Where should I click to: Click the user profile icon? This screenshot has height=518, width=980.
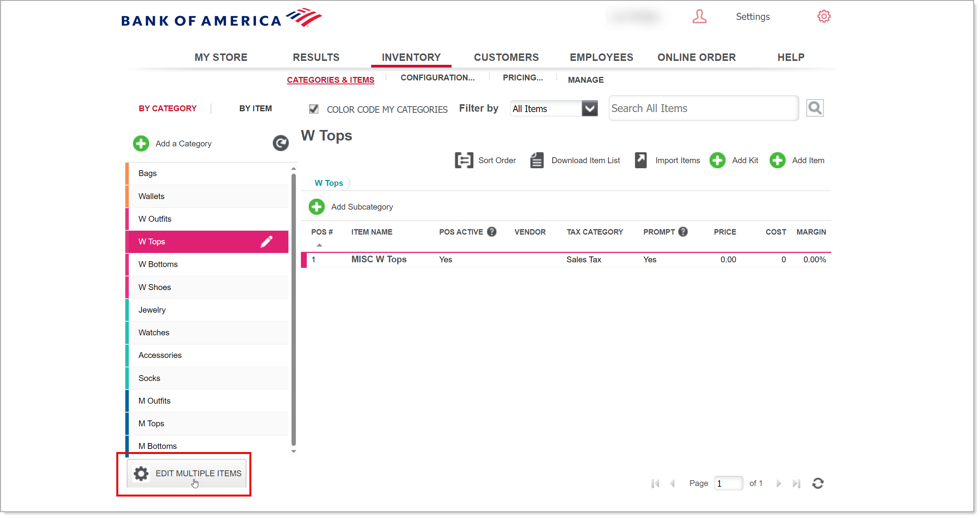699,17
